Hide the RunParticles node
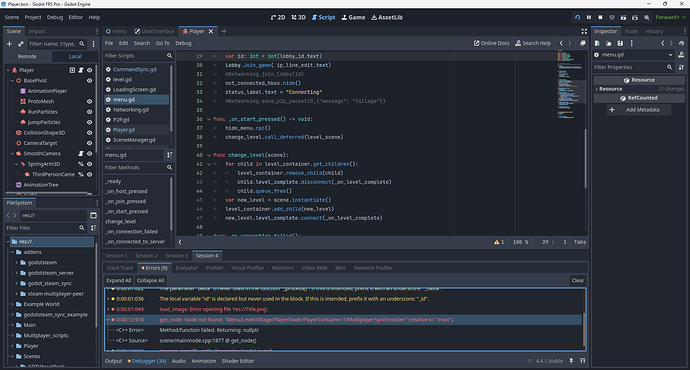The image size is (690, 370). click(89, 112)
